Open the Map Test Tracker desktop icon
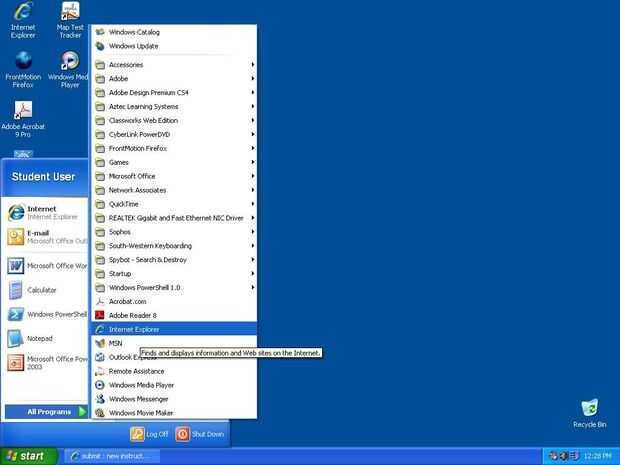This screenshot has width=620, height=465. tap(70, 11)
